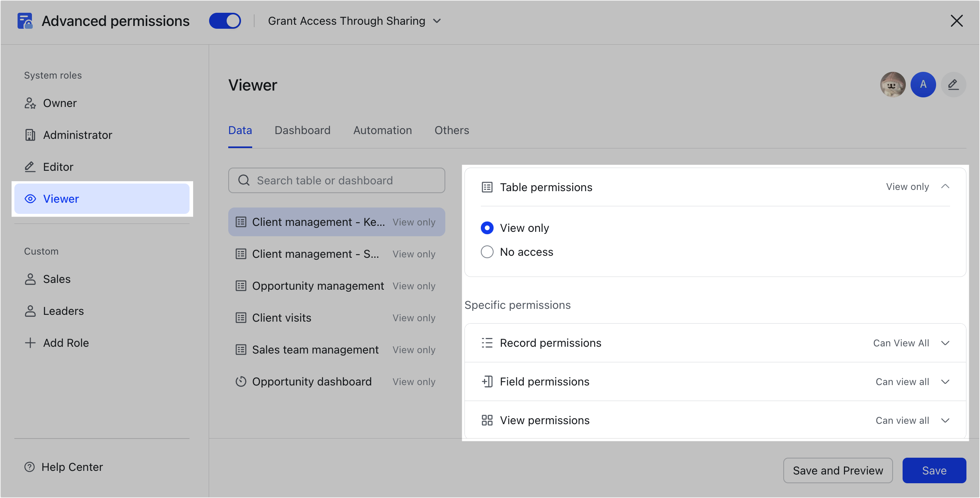Click the Editor pencil icon
Viewport: 980px width, 498px height.
coord(30,166)
